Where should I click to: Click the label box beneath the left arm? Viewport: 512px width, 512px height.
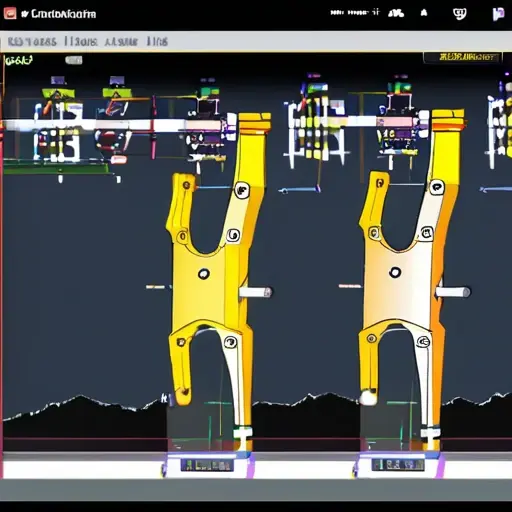(x=207, y=465)
